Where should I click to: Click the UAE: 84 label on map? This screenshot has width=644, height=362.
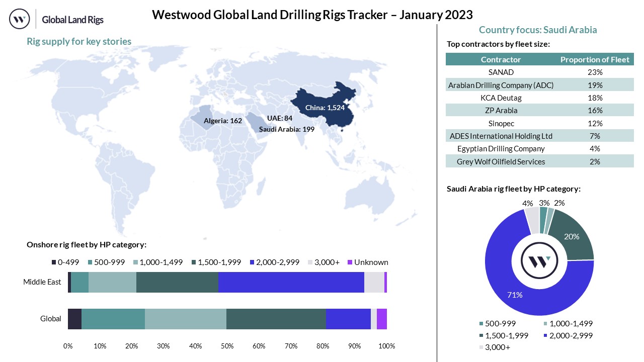point(279,118)
